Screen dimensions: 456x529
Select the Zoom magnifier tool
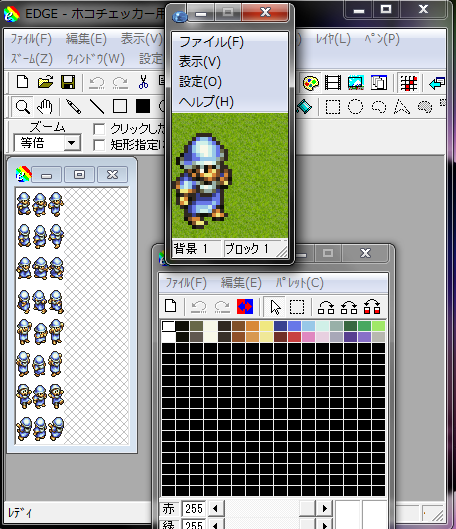click(22, 107)
